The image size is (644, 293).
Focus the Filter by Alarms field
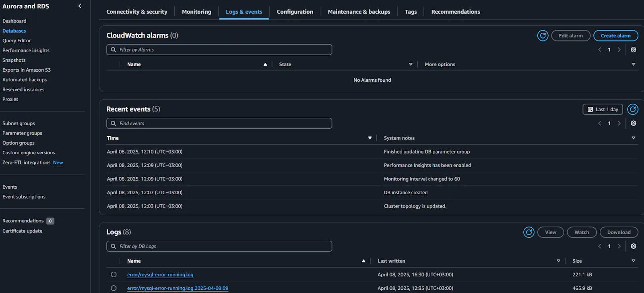click(219, 50)
